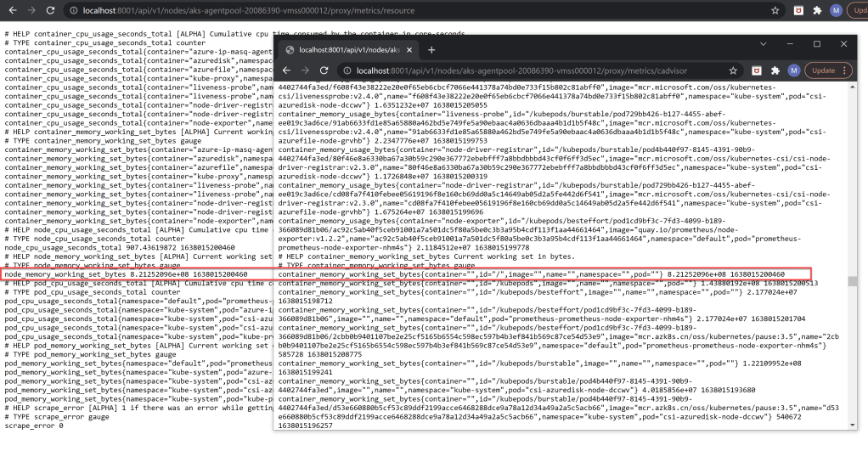Bookmark the cadvisor page with the star
This screenshot has width=868, height=451.
(732, 70)
